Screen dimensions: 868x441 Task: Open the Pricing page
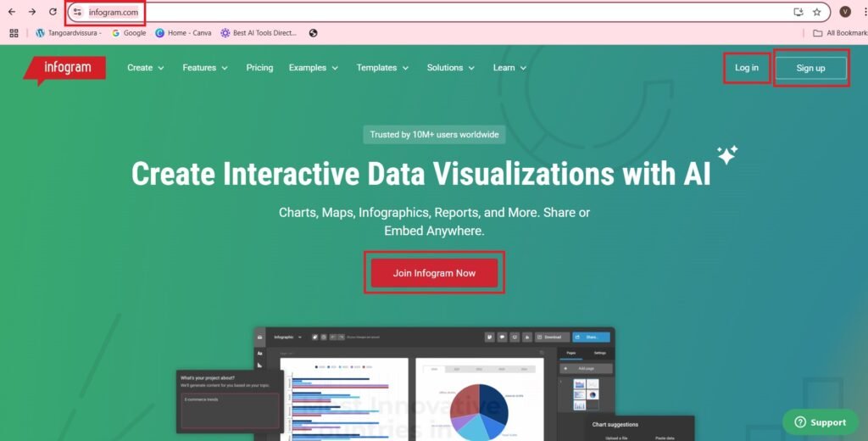[x=259, y=68]
